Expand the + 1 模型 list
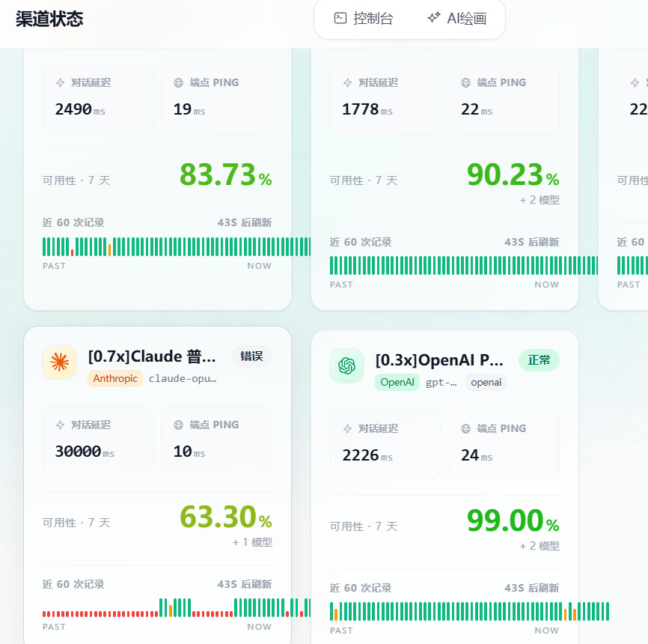The height and width of the screenshot is (644, 648). 252,542
